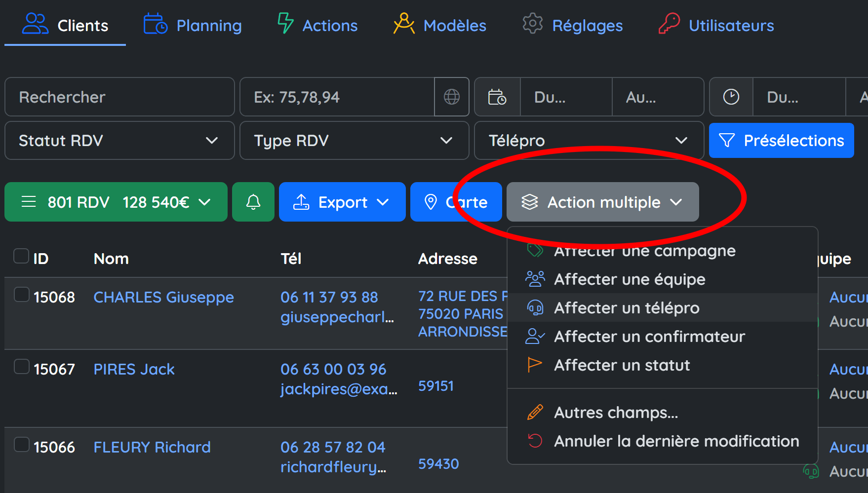Expand the Statut RDV dropdown
Image resolution: width=868 pixels, height=493 pixels.
coord(119,141)
